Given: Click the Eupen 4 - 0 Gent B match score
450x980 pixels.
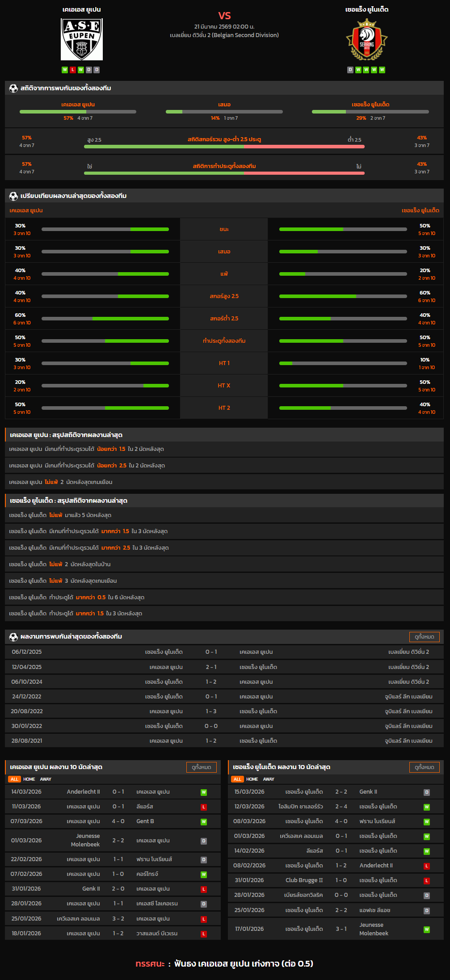Looking at the screenshot, I should pyautogui.click(x=118, y=821).
